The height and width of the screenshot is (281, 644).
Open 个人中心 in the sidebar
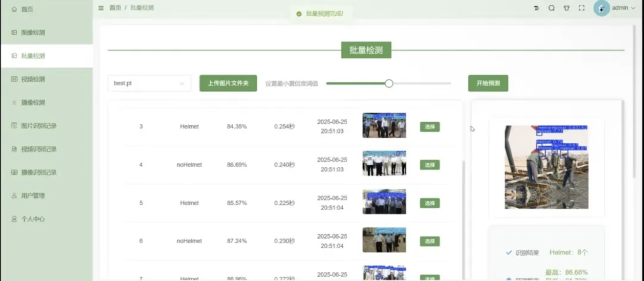(x=46, y=219)
